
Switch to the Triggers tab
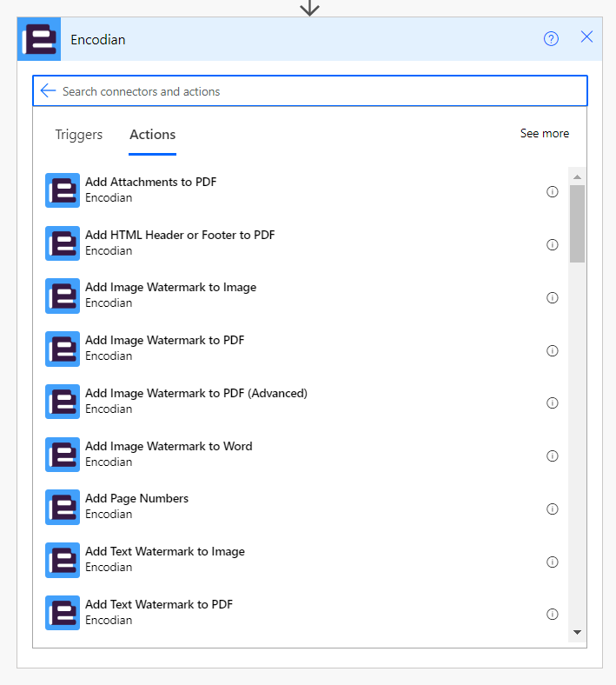79,135
